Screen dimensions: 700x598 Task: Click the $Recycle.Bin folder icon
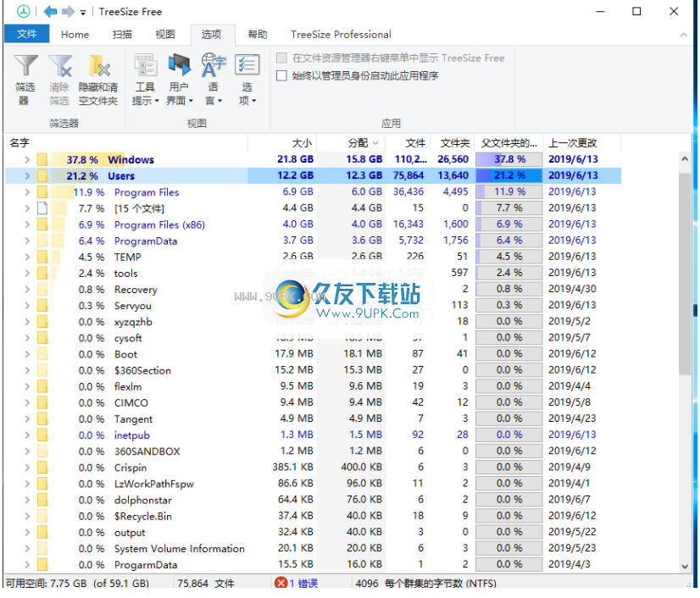(42, 516)
